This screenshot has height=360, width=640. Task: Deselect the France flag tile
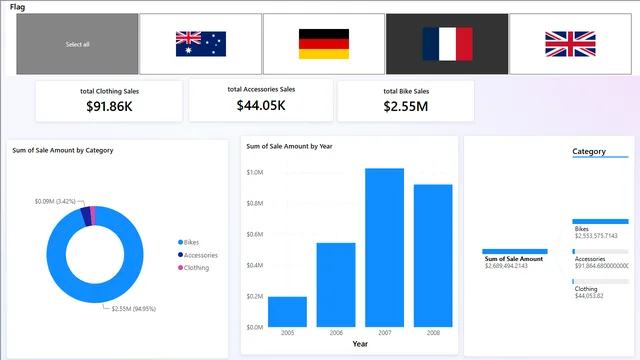click(447, 44)
